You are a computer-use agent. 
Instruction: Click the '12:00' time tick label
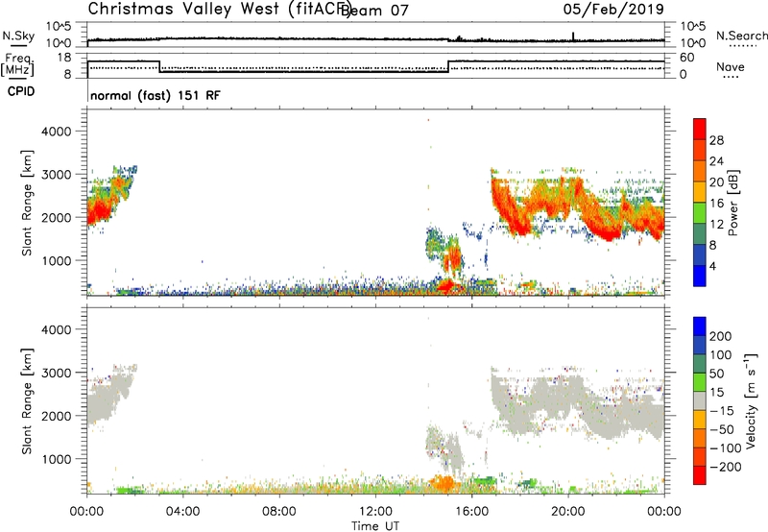pos(375,512)
